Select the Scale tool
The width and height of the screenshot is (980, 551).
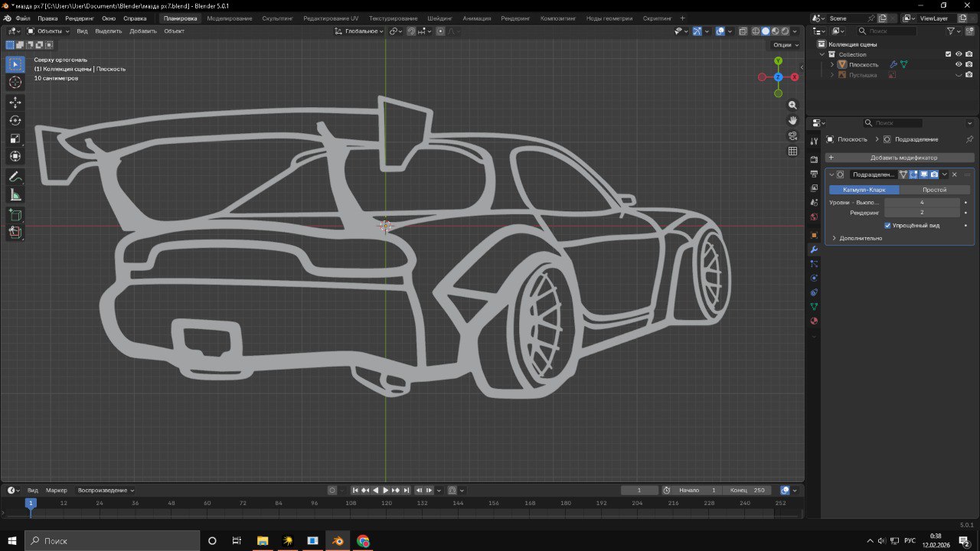coord(15,139)
